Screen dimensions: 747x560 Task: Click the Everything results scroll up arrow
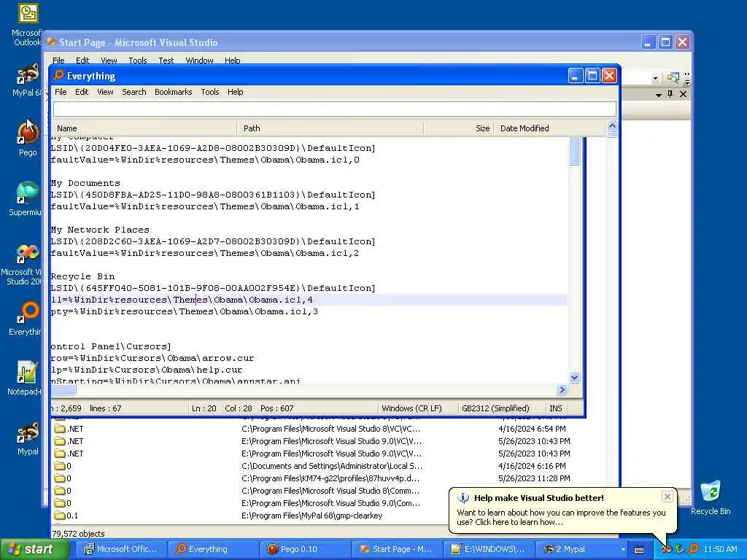point(612,125)
